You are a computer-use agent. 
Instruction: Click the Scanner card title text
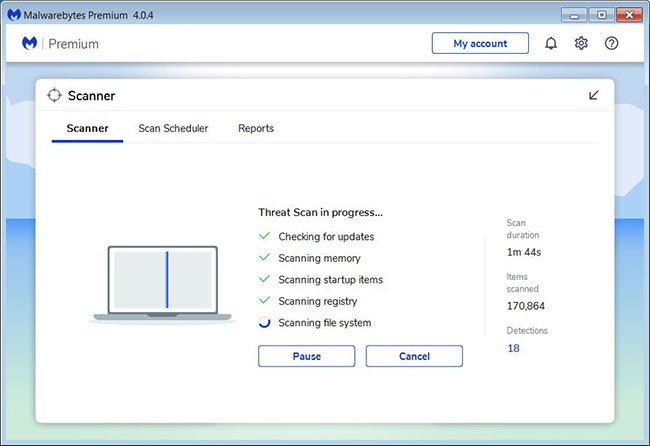(92, 96)
